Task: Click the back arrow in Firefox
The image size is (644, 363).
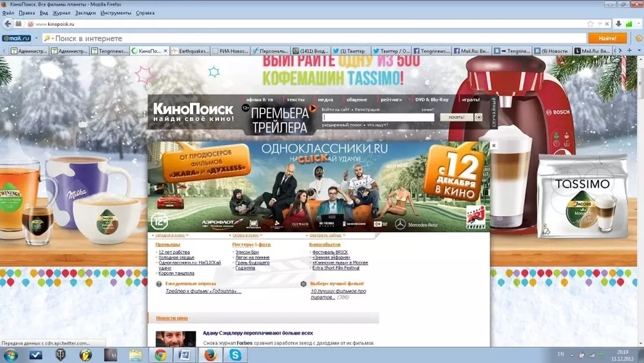Action: coord(8,24)
